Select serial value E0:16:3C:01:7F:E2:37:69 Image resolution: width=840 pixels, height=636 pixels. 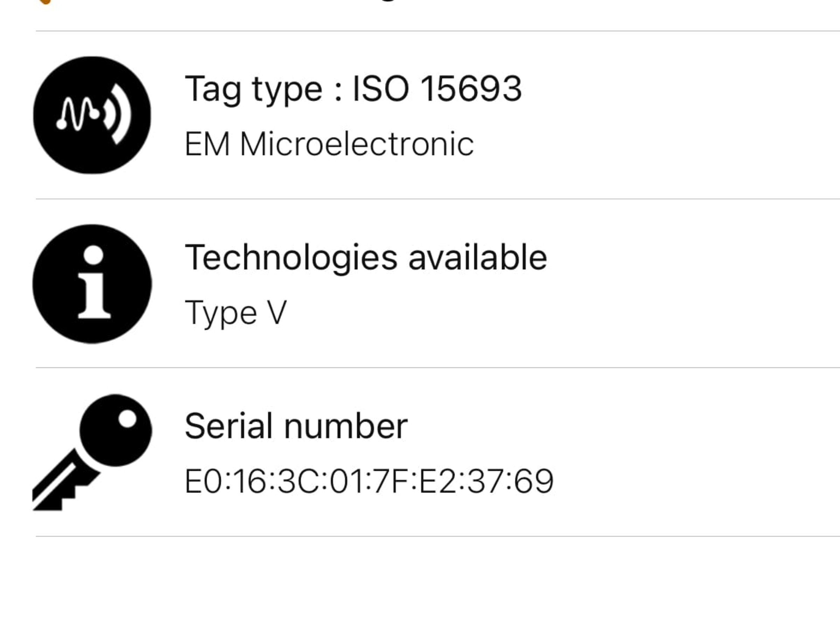pos(369,481)
